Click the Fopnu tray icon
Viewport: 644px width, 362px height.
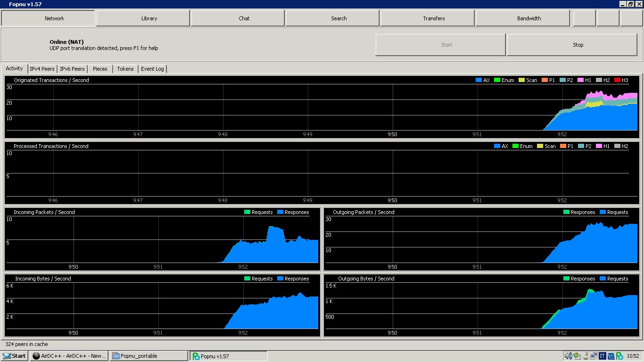point(619,356)
